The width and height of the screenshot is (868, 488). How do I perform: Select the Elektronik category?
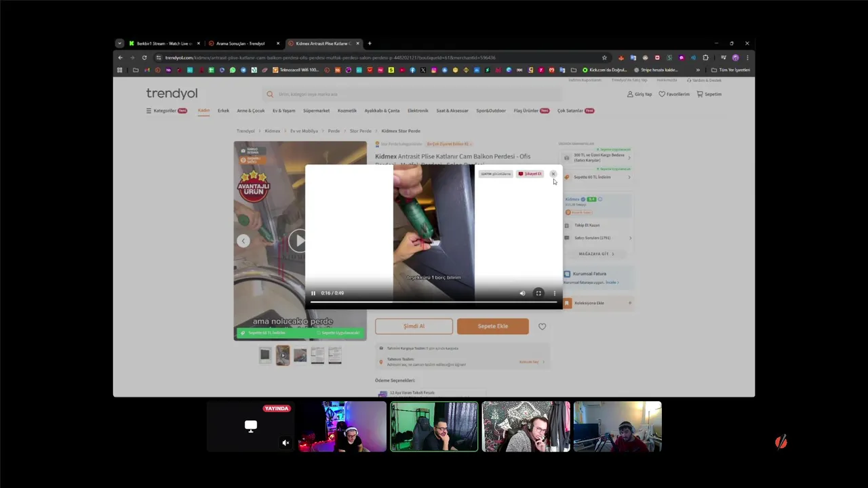[x=418, y=110]
